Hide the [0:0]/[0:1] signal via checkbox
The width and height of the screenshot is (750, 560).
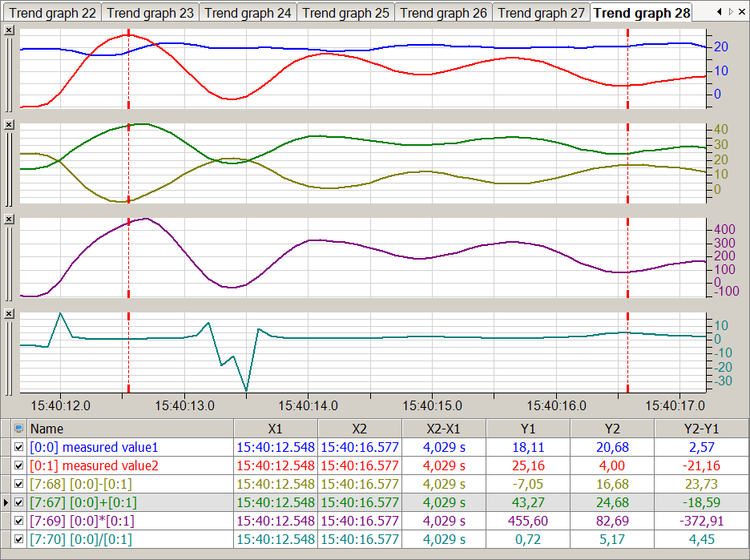[x=19, y=540]
